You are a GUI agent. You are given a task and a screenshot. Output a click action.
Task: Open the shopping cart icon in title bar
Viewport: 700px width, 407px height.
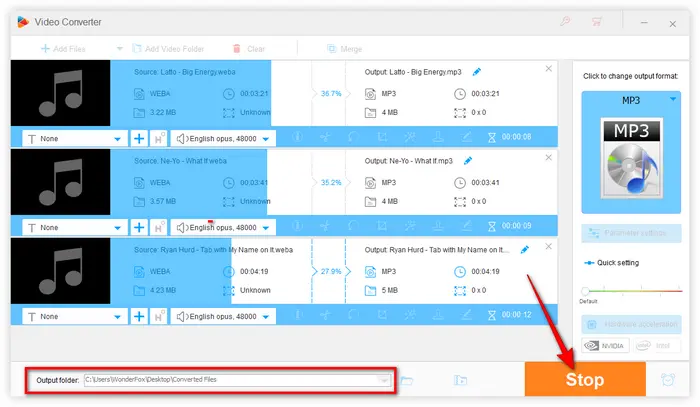[596, 21]
